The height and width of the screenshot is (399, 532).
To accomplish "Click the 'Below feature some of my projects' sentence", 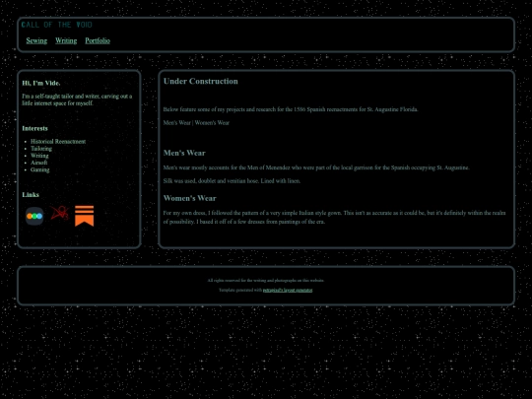I will [291, 109].
